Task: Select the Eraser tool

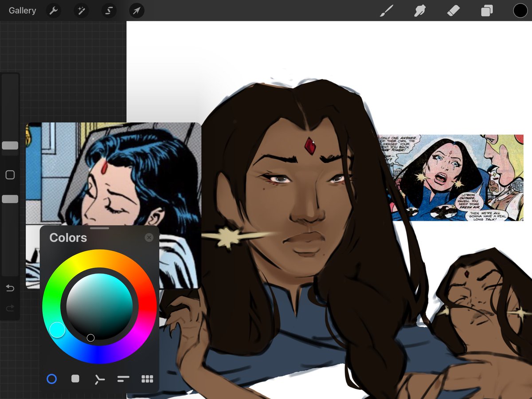Action: click(454, 11)
